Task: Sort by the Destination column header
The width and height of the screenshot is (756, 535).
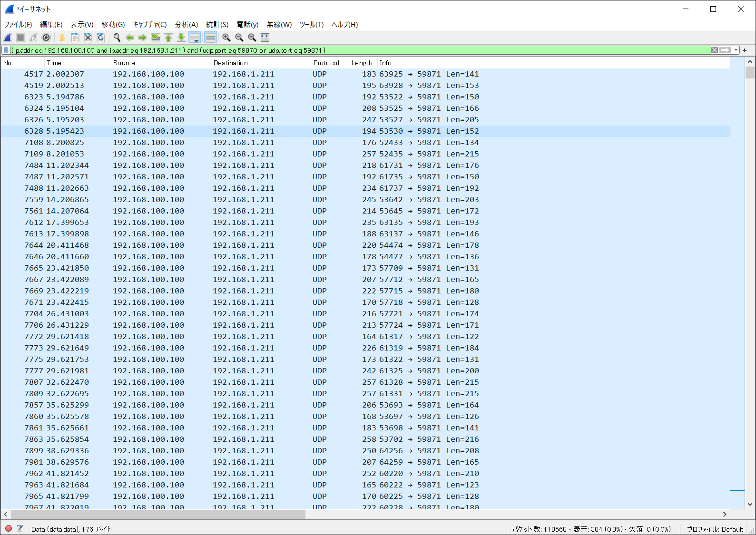Action: click(261, 63)
